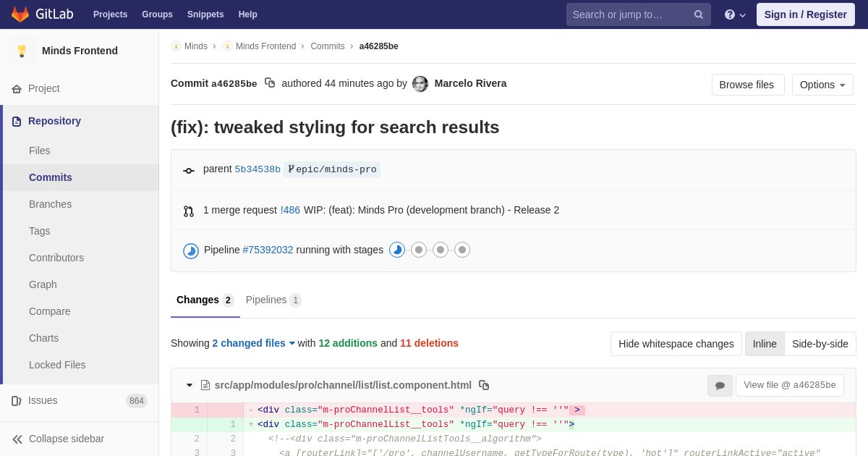
Task: Open the Help menu in navbar
Action: pos(248,14)
